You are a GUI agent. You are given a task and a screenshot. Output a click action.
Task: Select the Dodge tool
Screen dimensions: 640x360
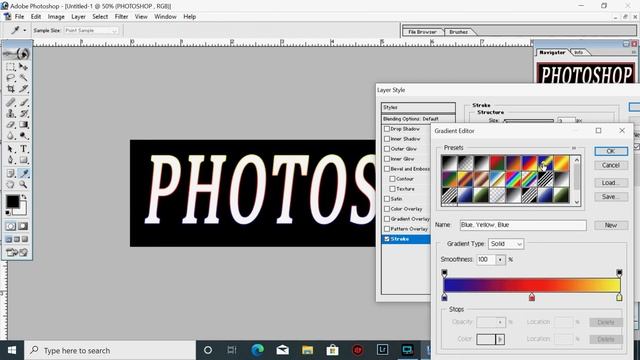tap(23, 136)
